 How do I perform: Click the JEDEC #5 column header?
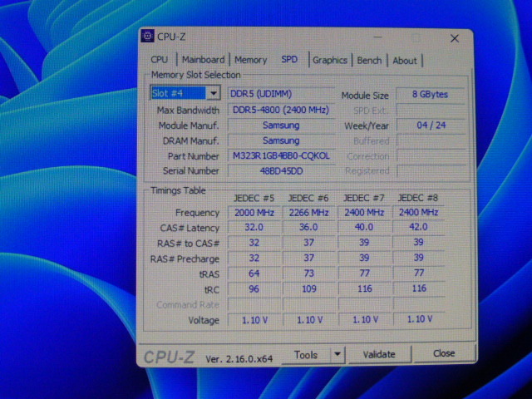[x=254, y=198]
